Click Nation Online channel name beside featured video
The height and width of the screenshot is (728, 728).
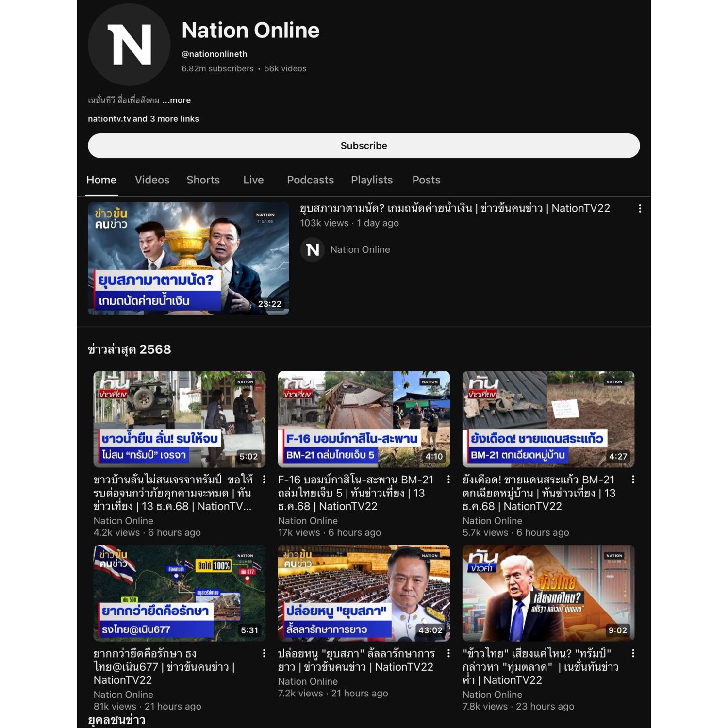pos(360,249)
